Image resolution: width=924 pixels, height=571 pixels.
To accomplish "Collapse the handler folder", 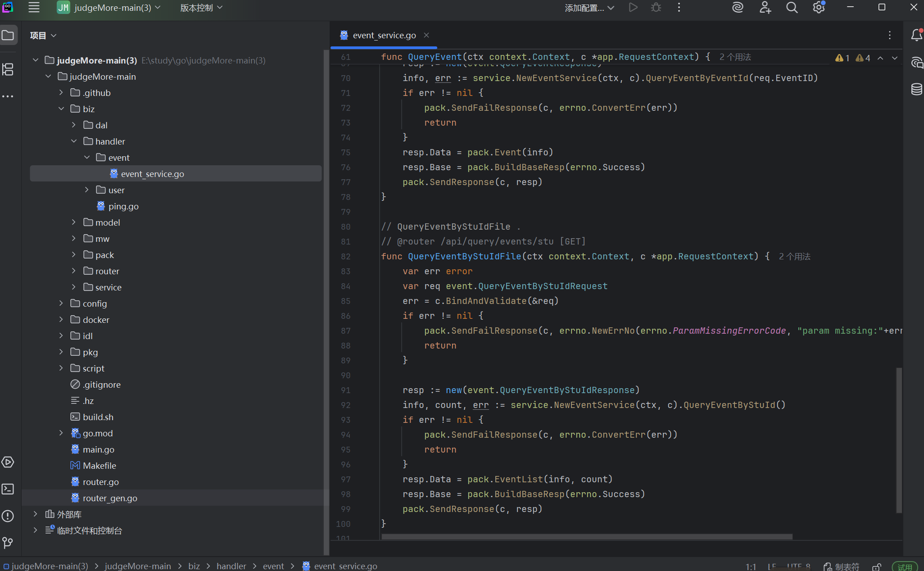I will 74,141.
